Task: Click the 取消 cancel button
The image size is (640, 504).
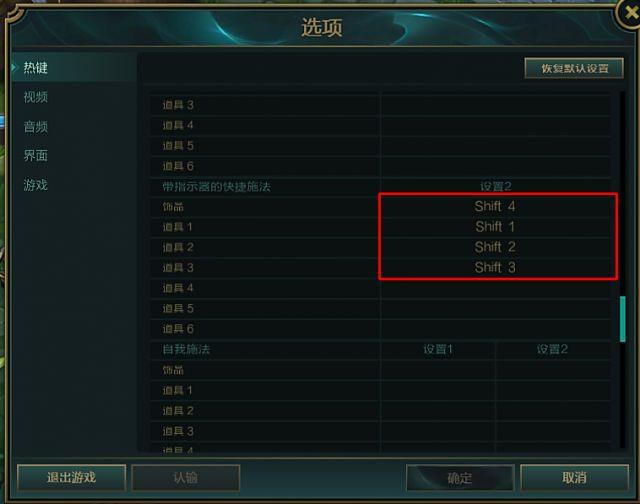Action: click(574, 477)
